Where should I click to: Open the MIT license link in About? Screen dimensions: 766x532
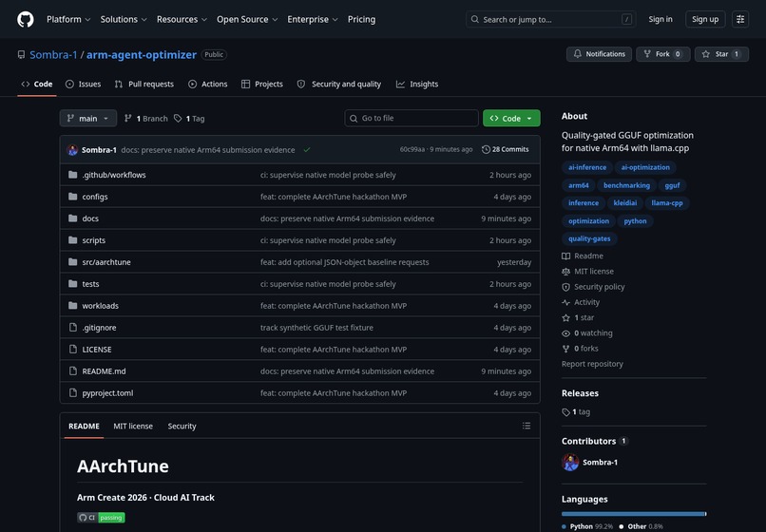click(587, 271)
